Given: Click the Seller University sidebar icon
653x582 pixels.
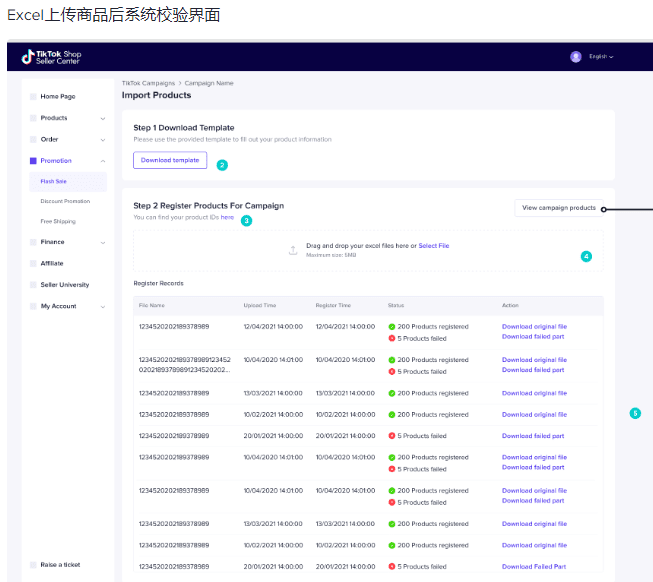Looking at the screenshot, I should 33,285.
